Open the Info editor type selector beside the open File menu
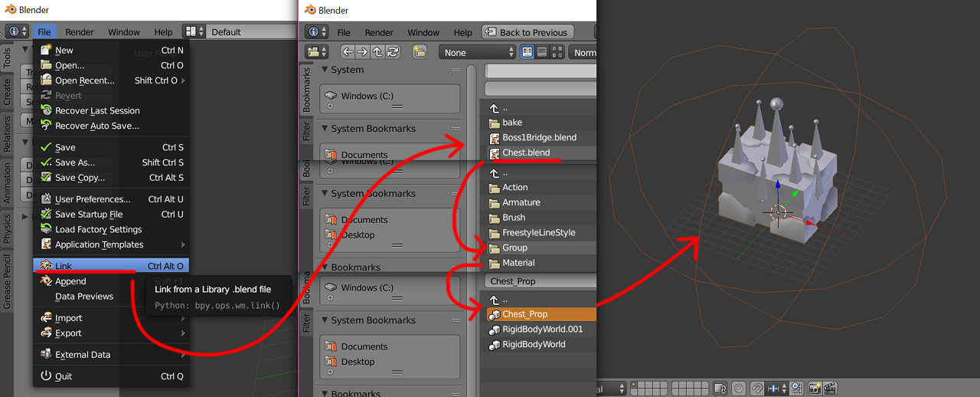Viewport: 980px width, 397px height. tap(16, 32)
